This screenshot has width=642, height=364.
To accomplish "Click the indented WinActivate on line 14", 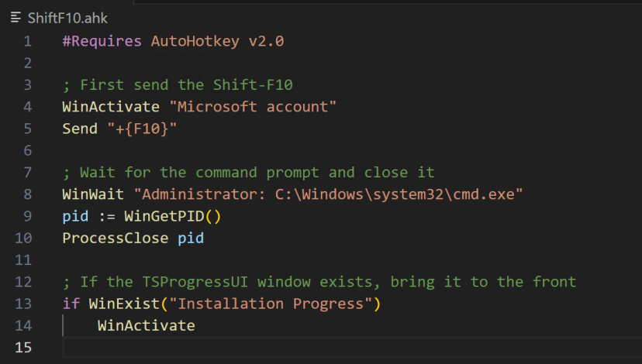I will (146, 325).
